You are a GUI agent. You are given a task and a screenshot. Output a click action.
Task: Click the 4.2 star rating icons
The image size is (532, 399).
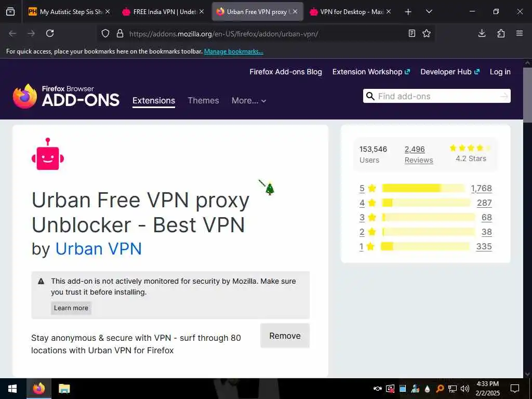coord(471,148)
